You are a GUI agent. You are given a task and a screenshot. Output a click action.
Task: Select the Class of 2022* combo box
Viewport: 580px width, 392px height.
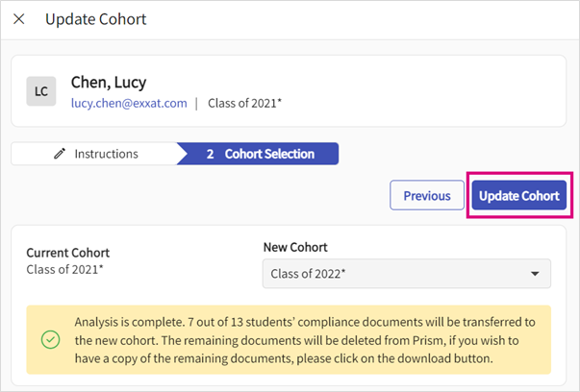[394, 274]
